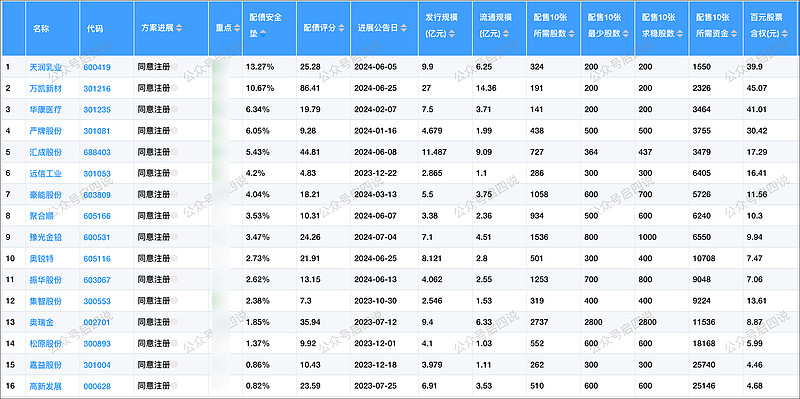Select the 25740 required funds cell
The image size is (800, 399).
pyautogui.click(x=716, y=365)
